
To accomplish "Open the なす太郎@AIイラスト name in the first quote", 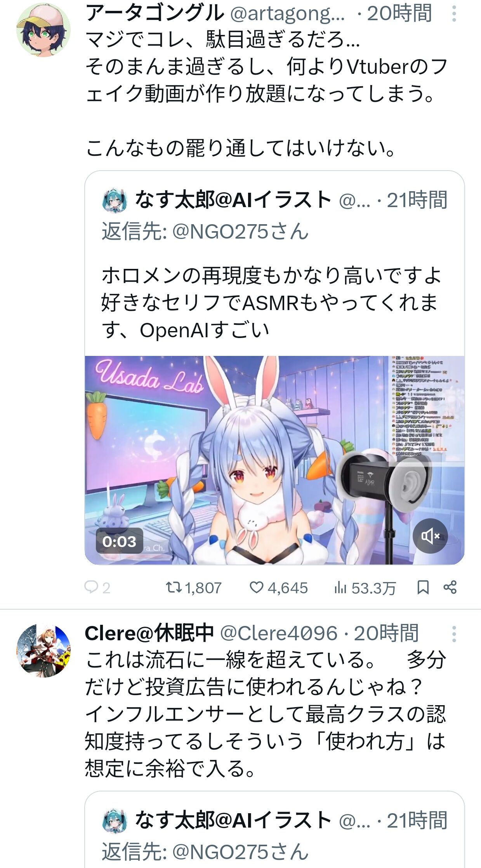I will [x=233, y=200].
